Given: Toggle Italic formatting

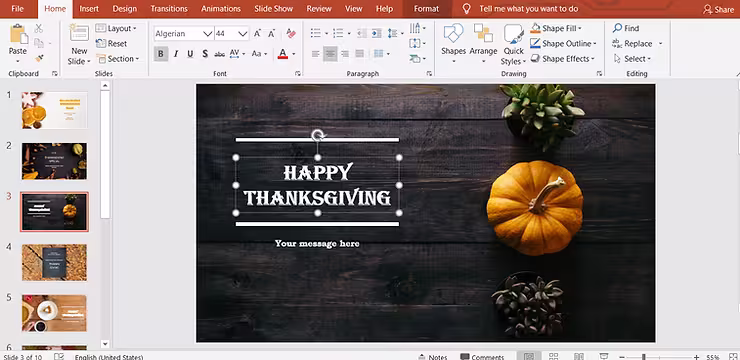Looking at the screenshot, I should (176, 54).
